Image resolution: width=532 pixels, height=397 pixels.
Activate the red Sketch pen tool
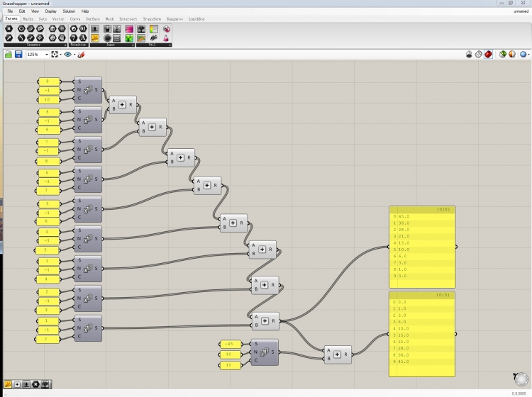coord(81,55)
